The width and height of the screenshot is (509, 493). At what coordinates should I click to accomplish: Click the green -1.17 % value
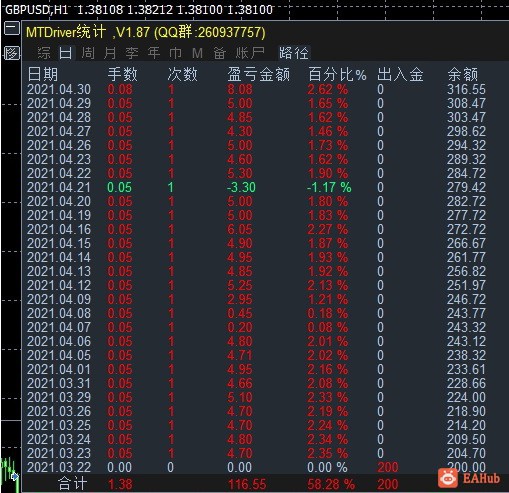[329, 188]
